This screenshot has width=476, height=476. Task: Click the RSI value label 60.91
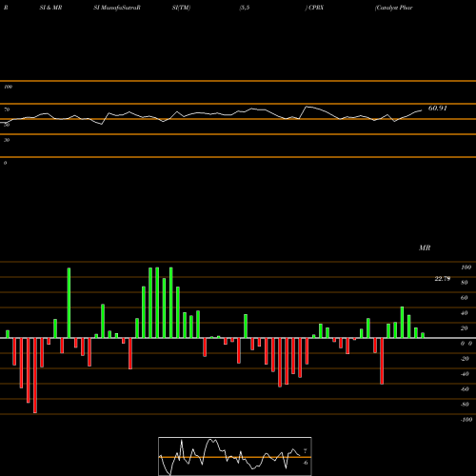437,109
